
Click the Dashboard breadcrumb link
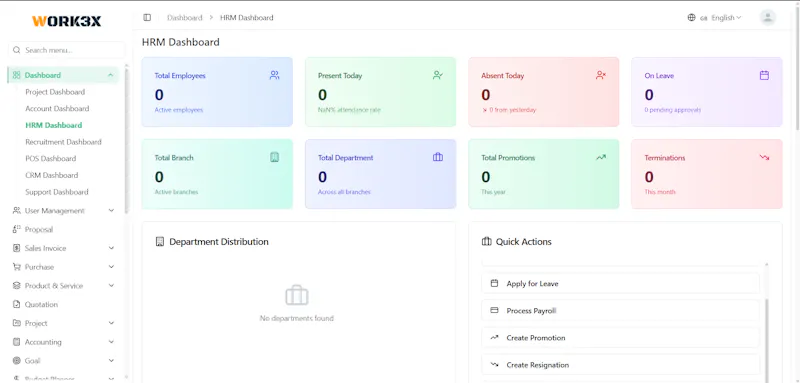pyautogui.click(x=185, y=18)
